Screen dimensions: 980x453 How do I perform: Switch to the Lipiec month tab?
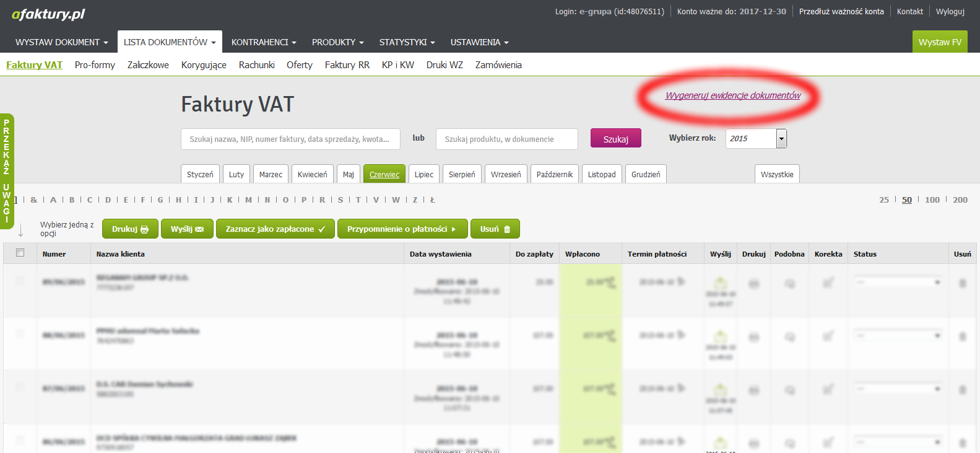(424, 175)
